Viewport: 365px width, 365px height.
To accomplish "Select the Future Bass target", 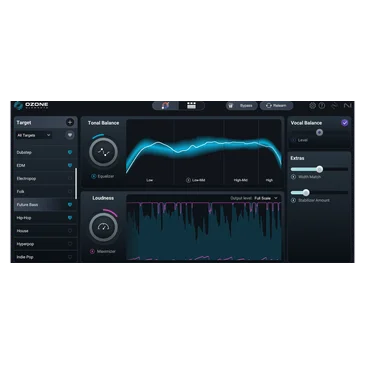I will tap(45, 205).
